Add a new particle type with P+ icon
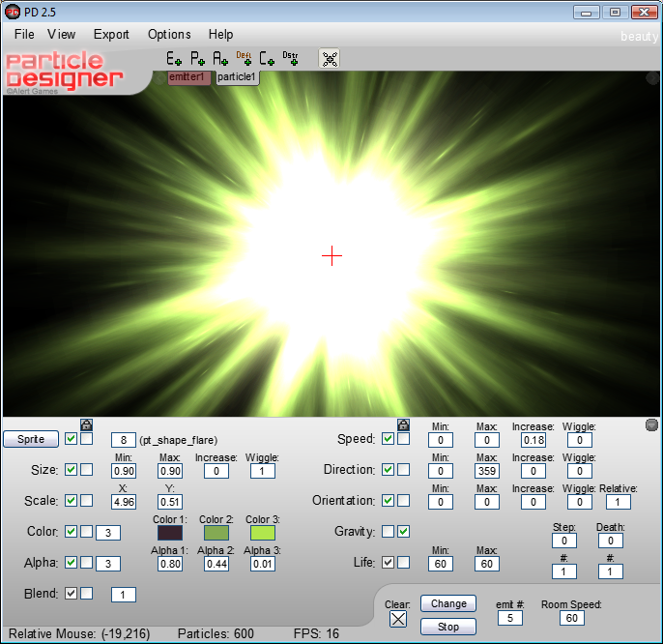The width and height of the screenshot is (663, 644). tap(197, 58)
